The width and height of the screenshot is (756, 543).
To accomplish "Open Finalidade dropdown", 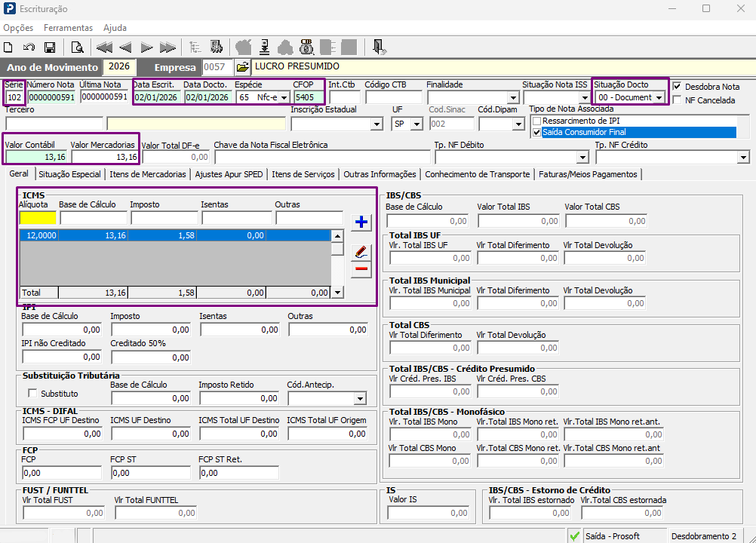I will (514, 98).
